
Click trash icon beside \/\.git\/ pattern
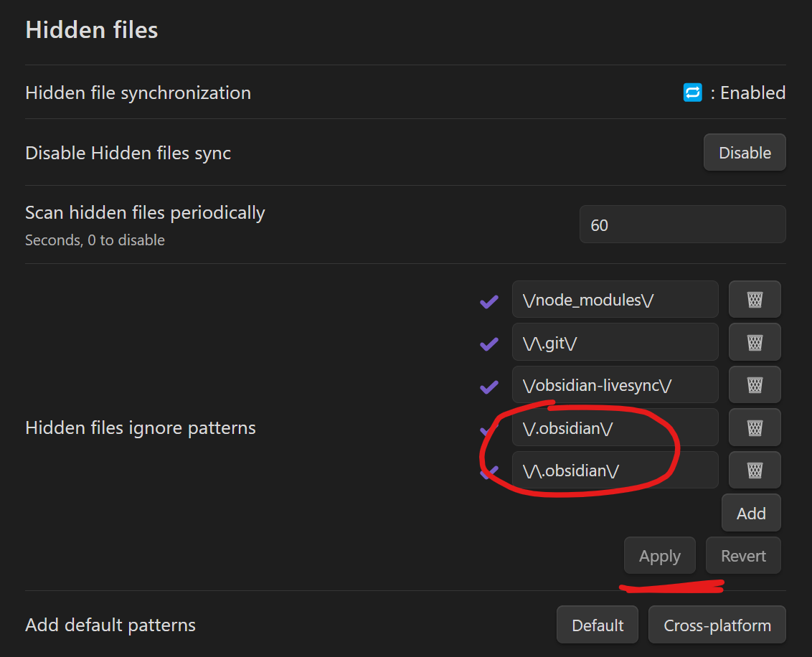tap(755, 343)
